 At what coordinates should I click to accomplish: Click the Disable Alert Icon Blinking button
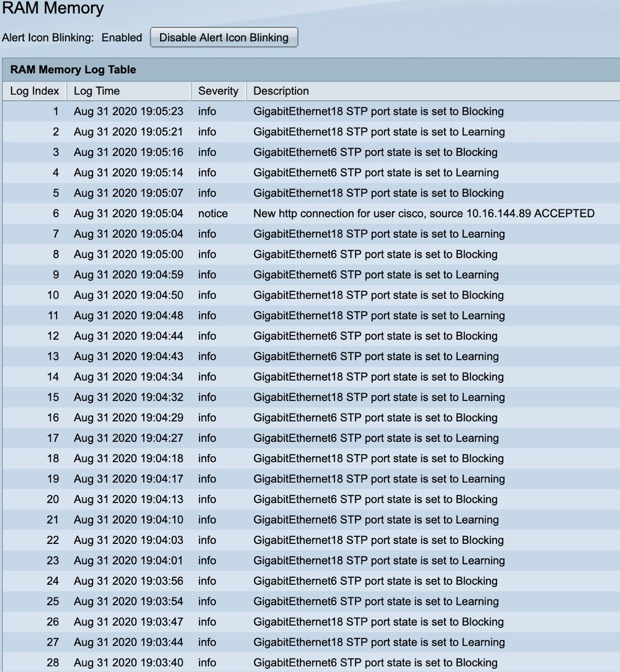(224, 37)
